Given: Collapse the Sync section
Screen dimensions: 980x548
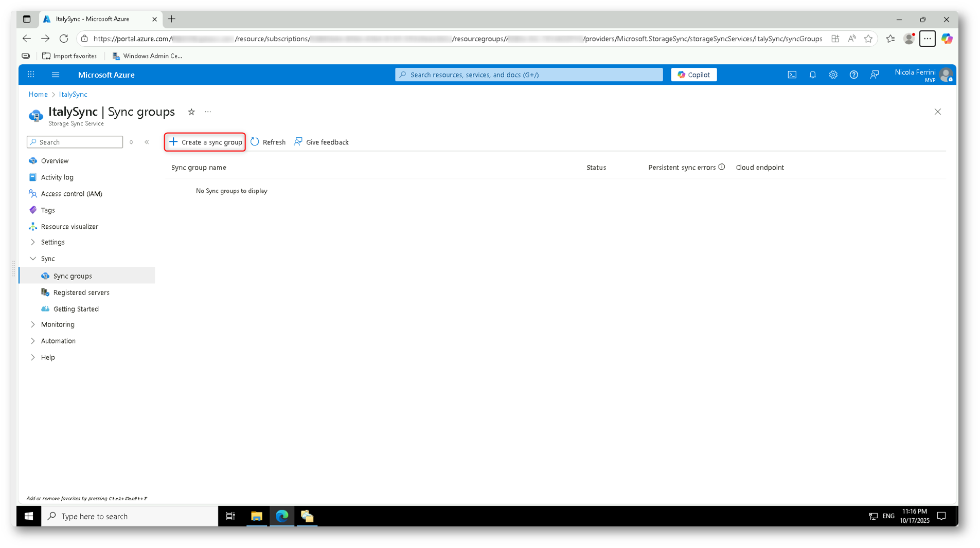Looking at the screenshot, I should tap(33, 259).
